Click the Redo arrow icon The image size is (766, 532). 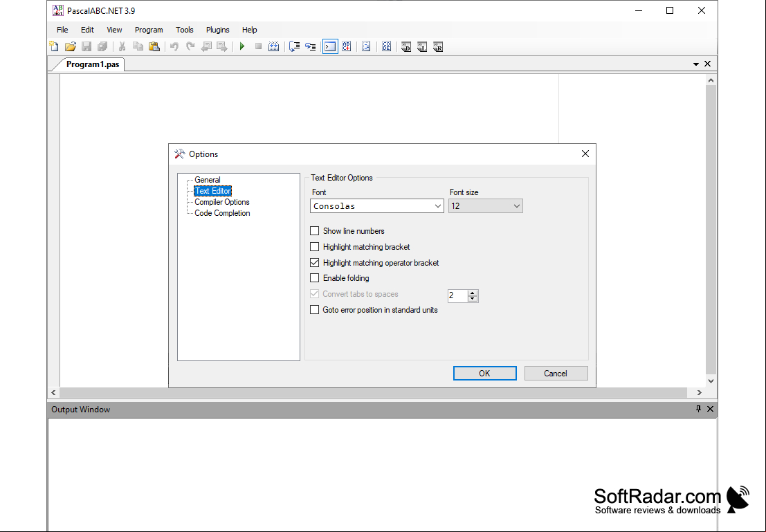click(190, 46)
